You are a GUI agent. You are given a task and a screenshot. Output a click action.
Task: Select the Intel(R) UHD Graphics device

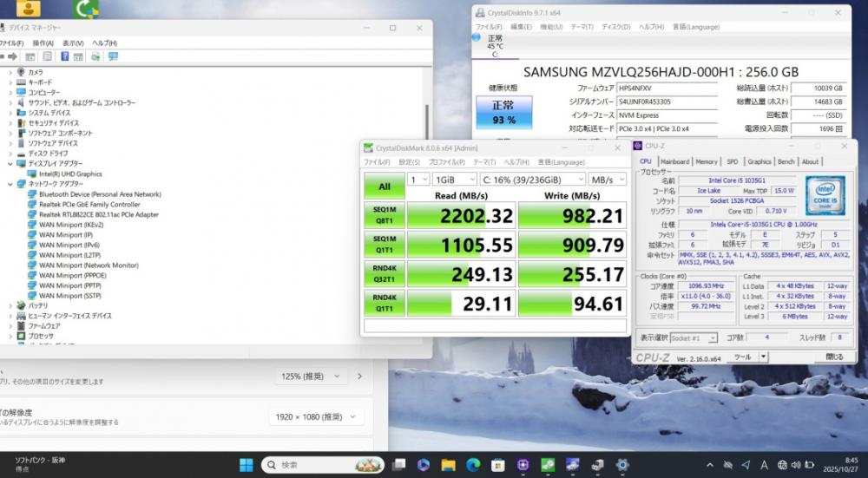(70, 174)
